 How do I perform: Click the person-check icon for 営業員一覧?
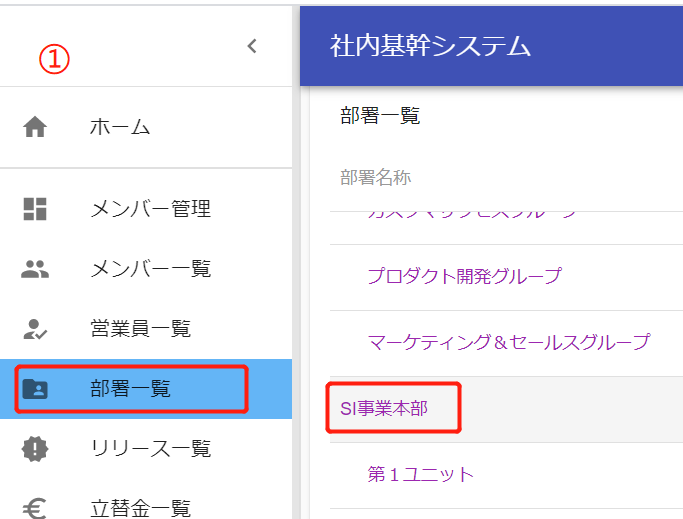(x=35, y=328)
